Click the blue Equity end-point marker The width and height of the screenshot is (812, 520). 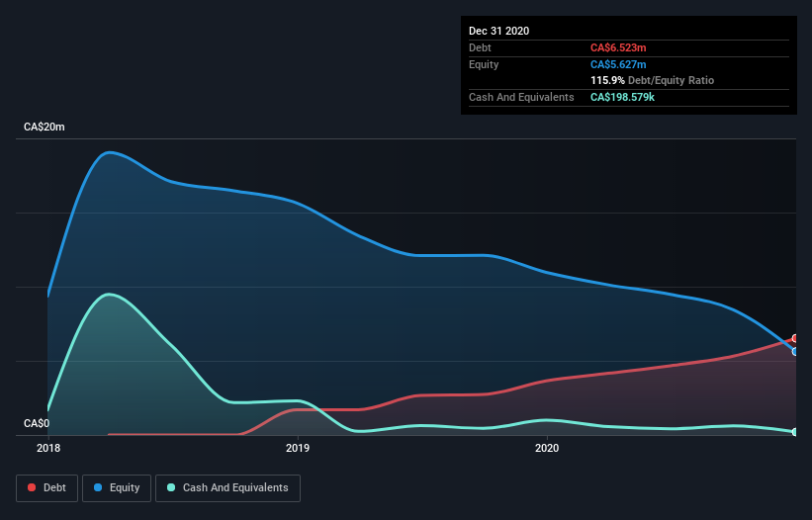[x=795, y=351]
